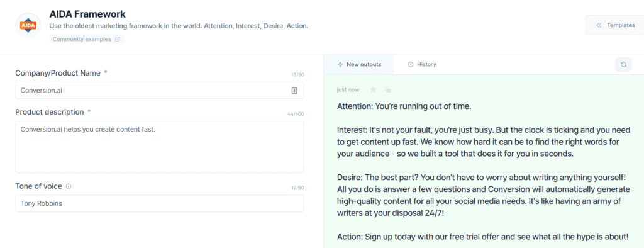
Task: Go back to Templates
Action: (615, 25)
